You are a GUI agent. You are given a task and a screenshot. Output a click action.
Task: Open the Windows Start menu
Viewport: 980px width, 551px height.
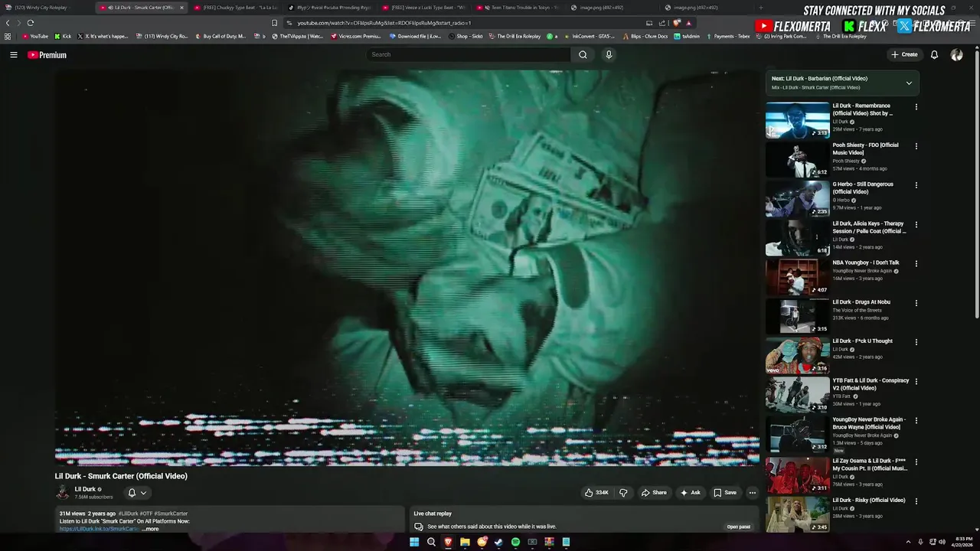(414, 542)
